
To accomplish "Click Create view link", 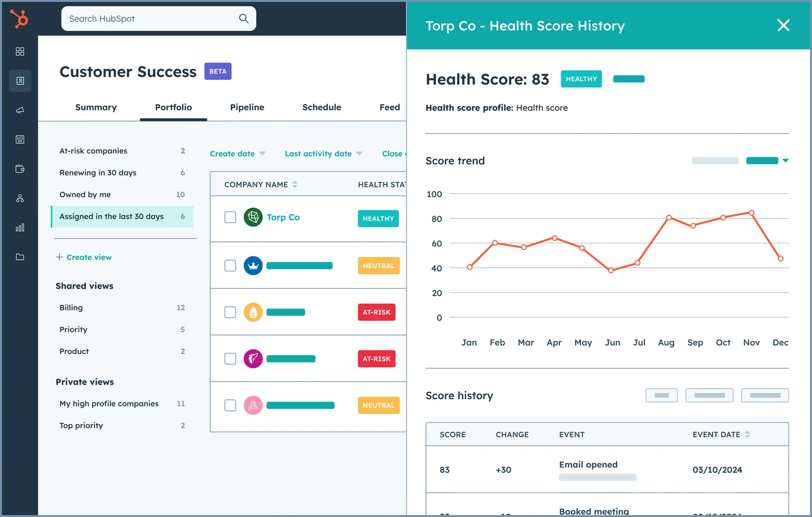I will coord(88,257).
